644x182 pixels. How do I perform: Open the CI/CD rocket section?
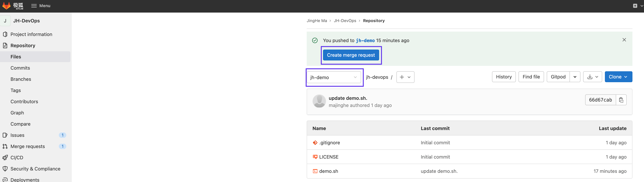click(x=17, y=158)
